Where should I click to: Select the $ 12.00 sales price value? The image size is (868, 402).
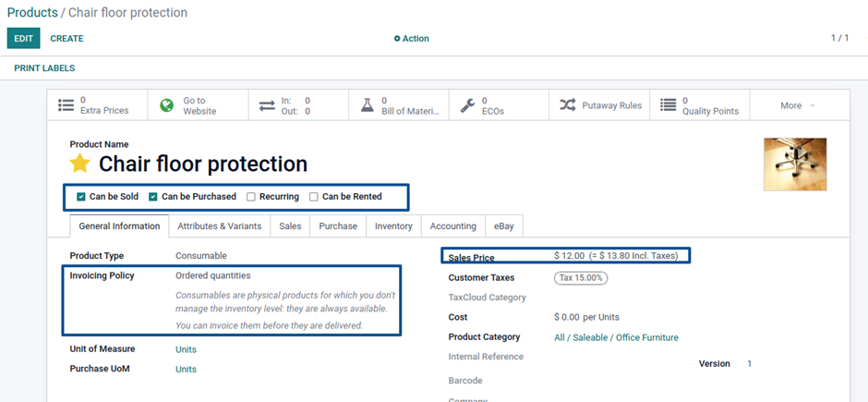tap(569, 256)
